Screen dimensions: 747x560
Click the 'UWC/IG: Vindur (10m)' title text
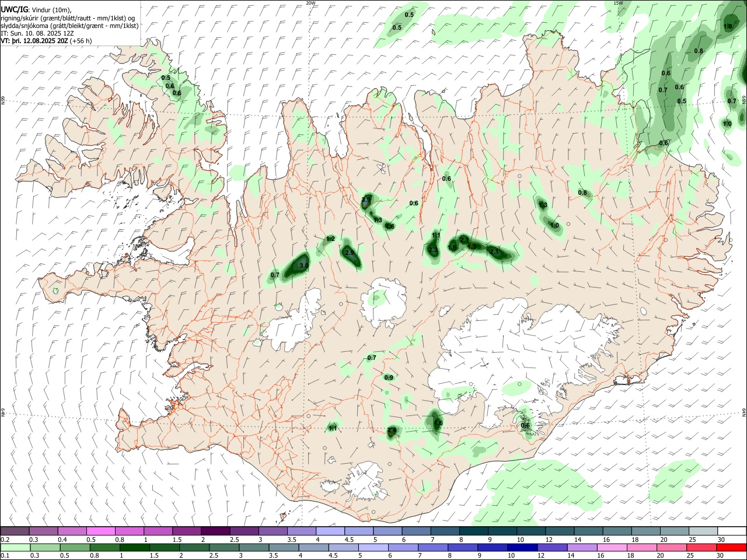coord(36,9)
